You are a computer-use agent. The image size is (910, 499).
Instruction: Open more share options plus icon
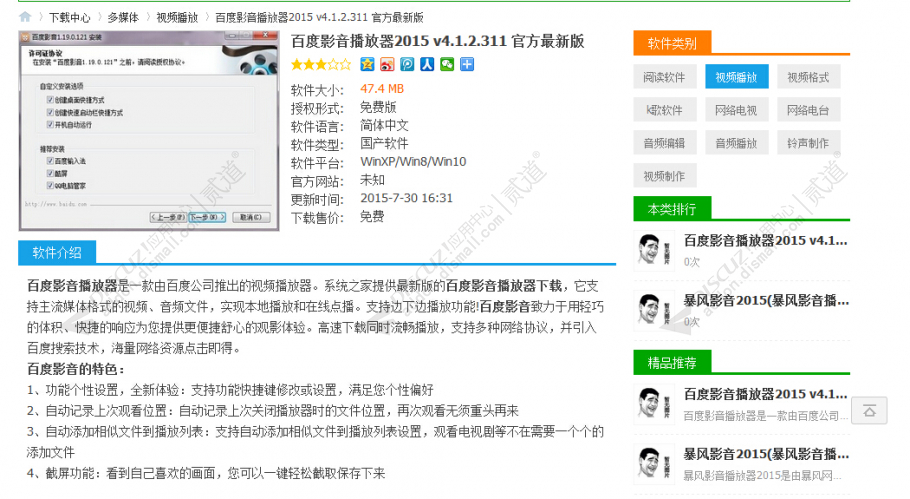pyautogui.click(x=467, y=64)
